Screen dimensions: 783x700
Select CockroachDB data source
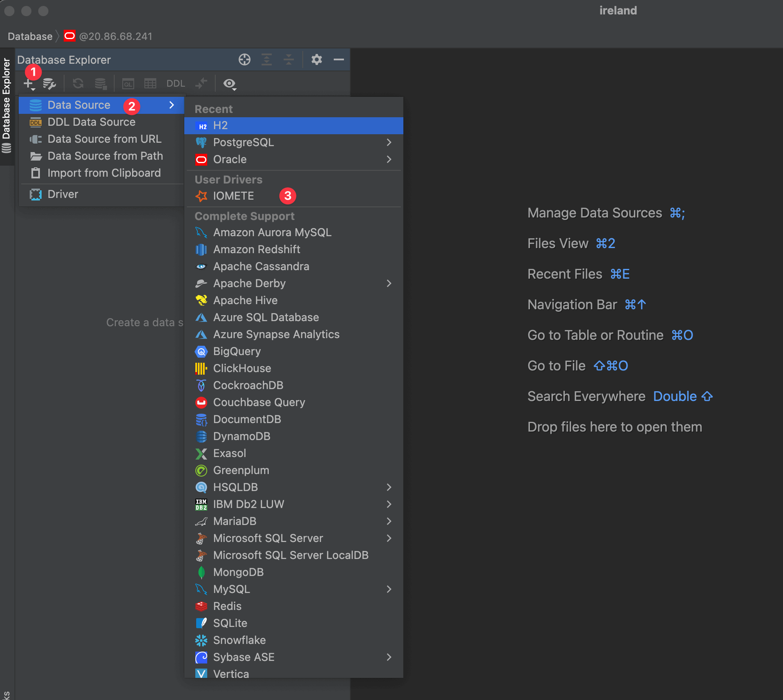(x=294, y=385)
